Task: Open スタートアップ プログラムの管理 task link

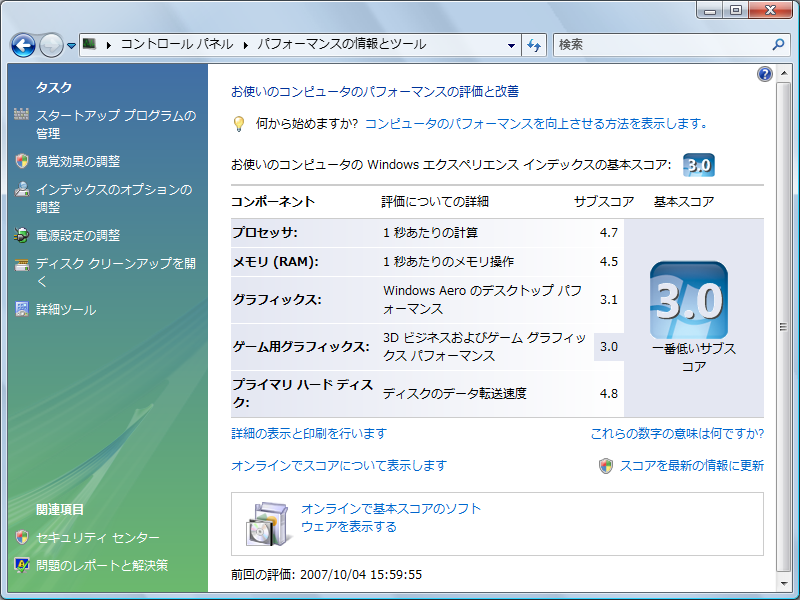Action: click(116, 124)
